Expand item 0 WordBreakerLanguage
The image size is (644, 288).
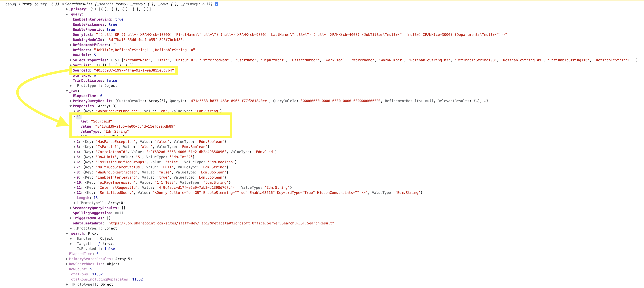tap(75, 111)
